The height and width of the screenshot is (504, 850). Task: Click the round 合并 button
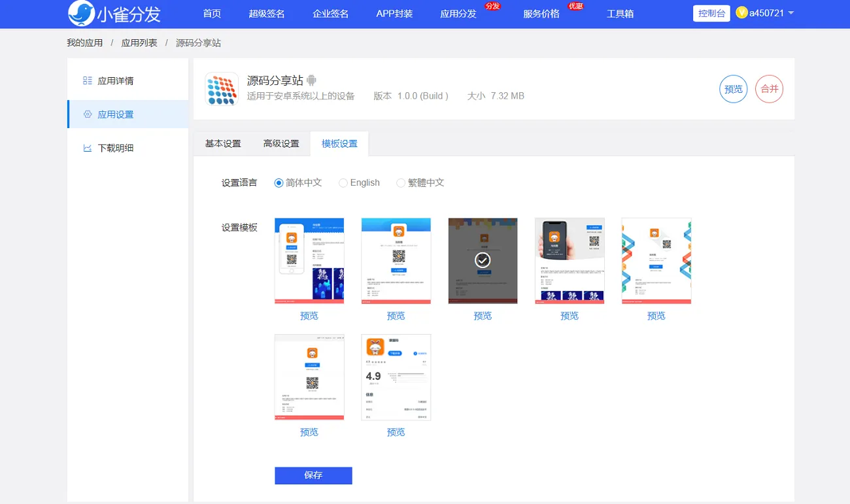[x=769, y=89]
